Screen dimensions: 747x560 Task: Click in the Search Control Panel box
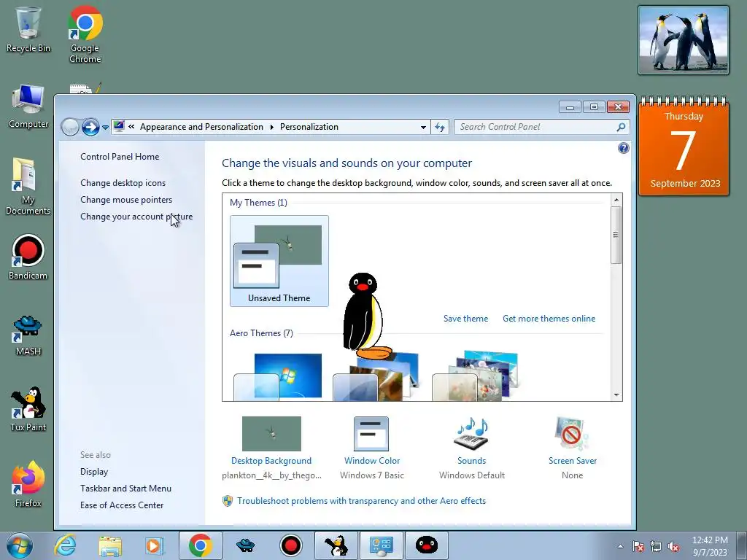tap(535, 127)
